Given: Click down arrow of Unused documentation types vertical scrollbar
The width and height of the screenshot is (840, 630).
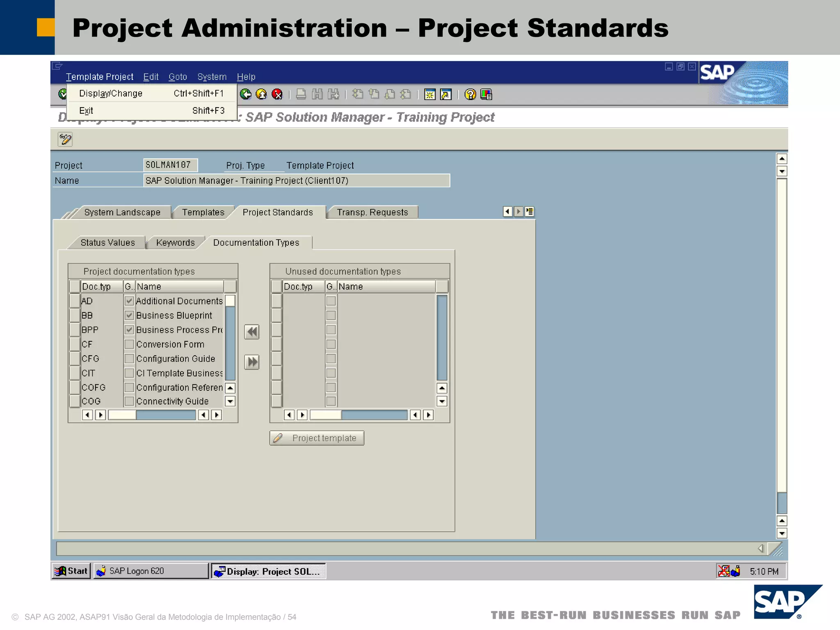Looking at the screenshot, I should tap(442, 401).
